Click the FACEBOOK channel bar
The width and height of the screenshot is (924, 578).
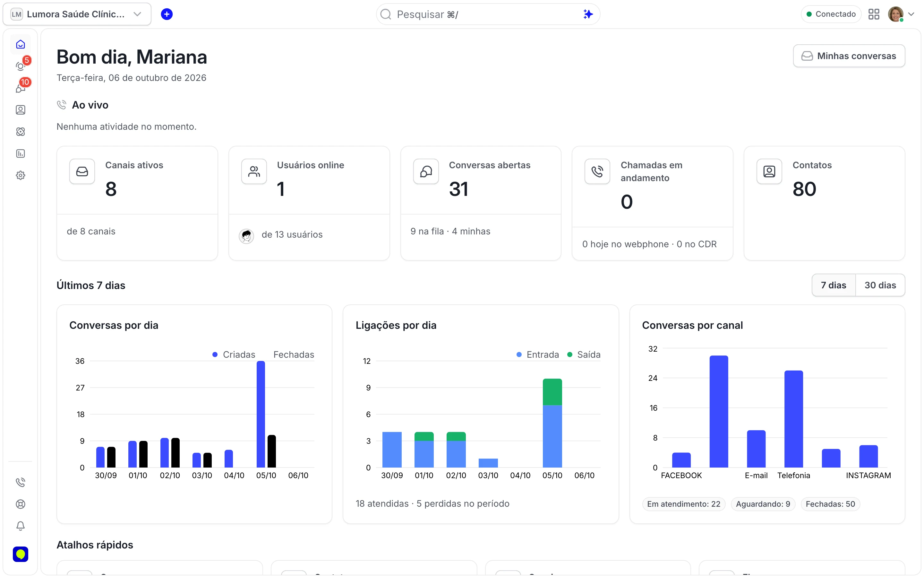[x=681, y=460]
